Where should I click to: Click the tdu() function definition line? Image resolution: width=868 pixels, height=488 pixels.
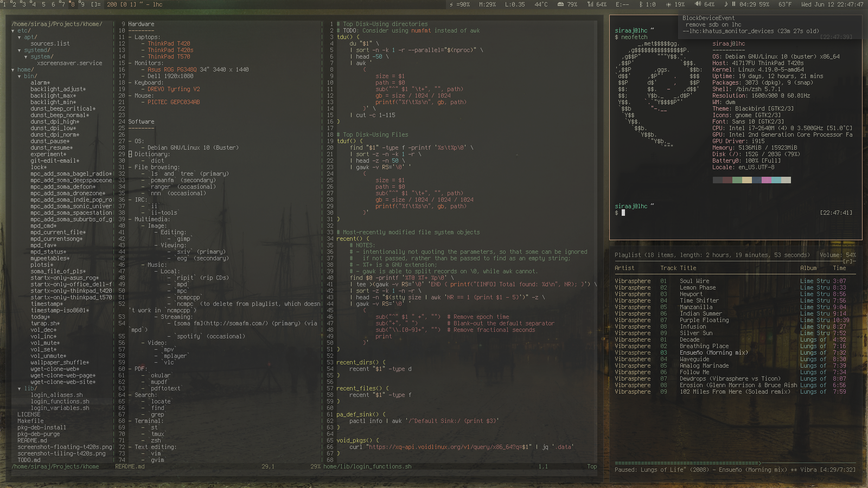tap(348, 37)
